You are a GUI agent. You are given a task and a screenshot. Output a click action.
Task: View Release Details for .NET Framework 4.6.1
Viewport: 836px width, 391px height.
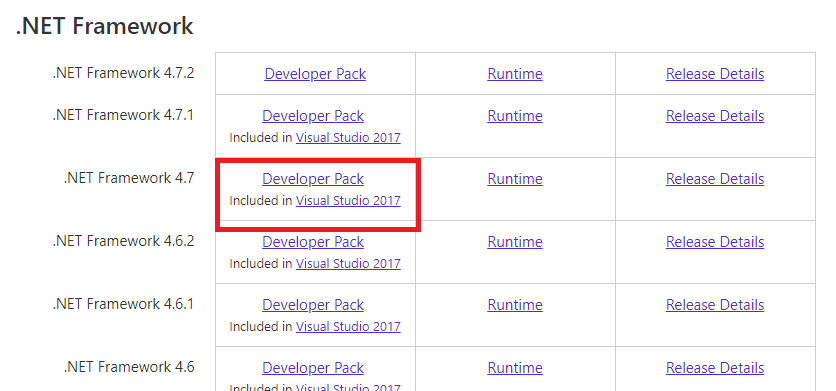point(715,305)
